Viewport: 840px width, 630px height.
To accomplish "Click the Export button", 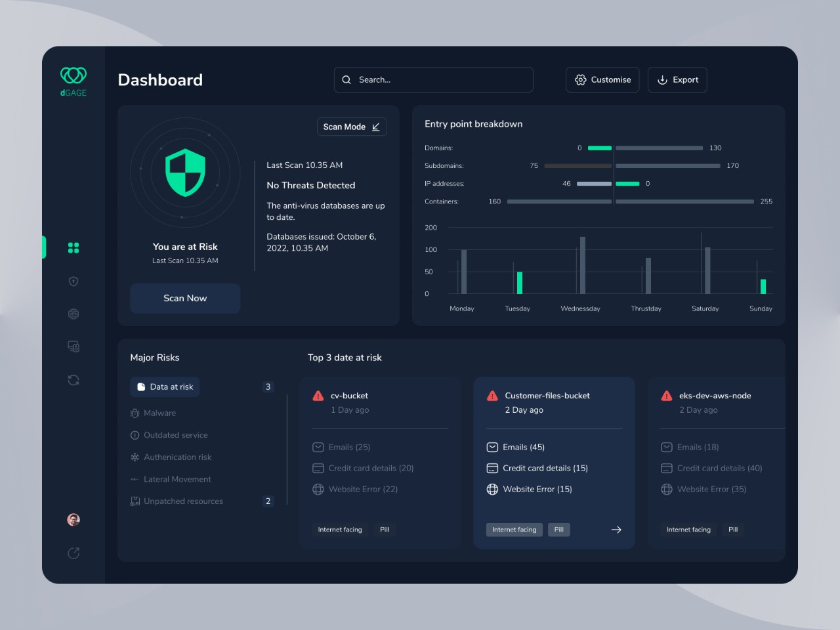I will click(677, 79).
